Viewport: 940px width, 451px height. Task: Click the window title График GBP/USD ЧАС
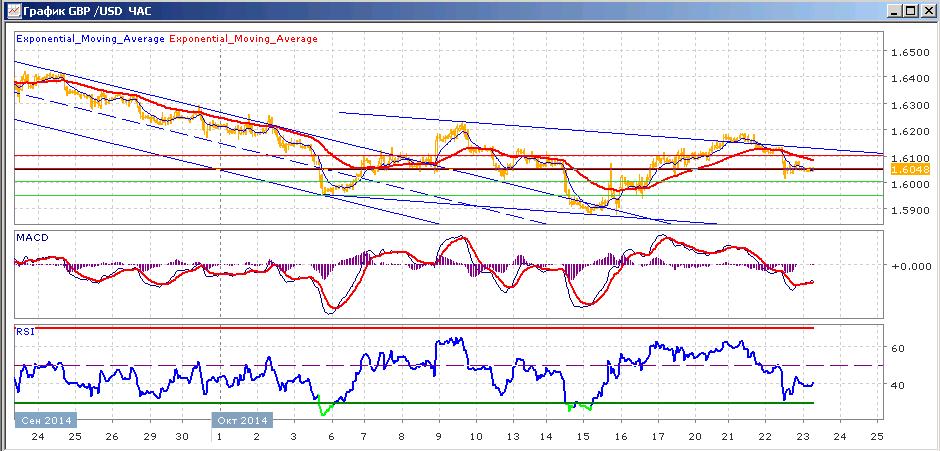[x=88, y=11]
